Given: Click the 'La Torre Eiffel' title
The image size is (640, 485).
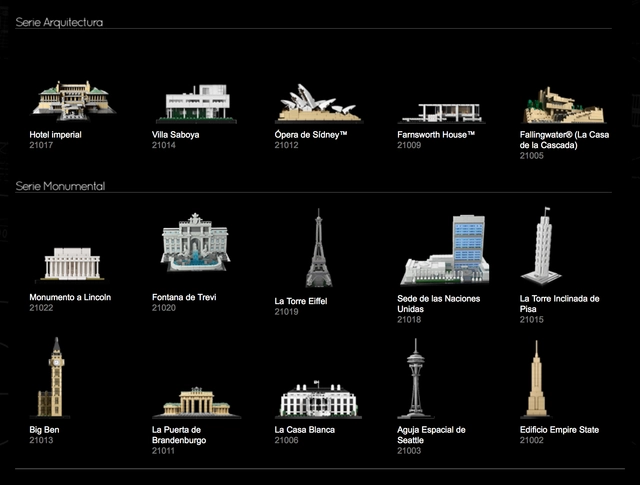Looking at the screenshot, I should [301, 301].
